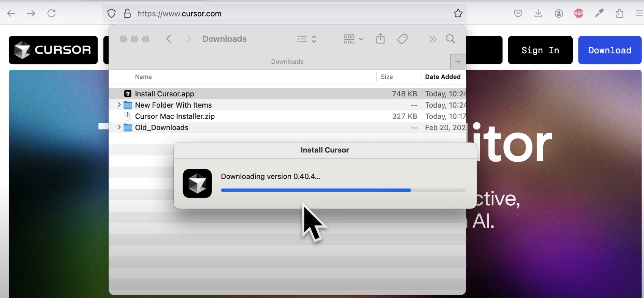This screenshot has width=644, height=298.
Task: Add a new Finder tab with plus
Action: [458, 62]
